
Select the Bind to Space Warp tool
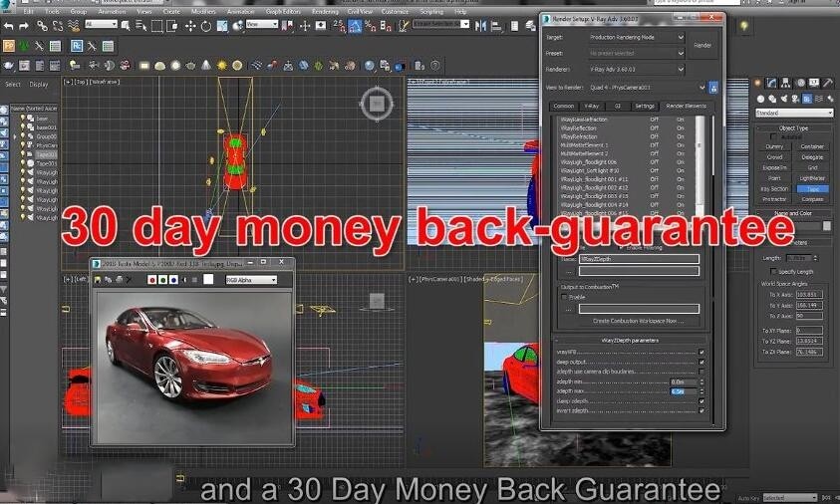[x=74, y=25]
